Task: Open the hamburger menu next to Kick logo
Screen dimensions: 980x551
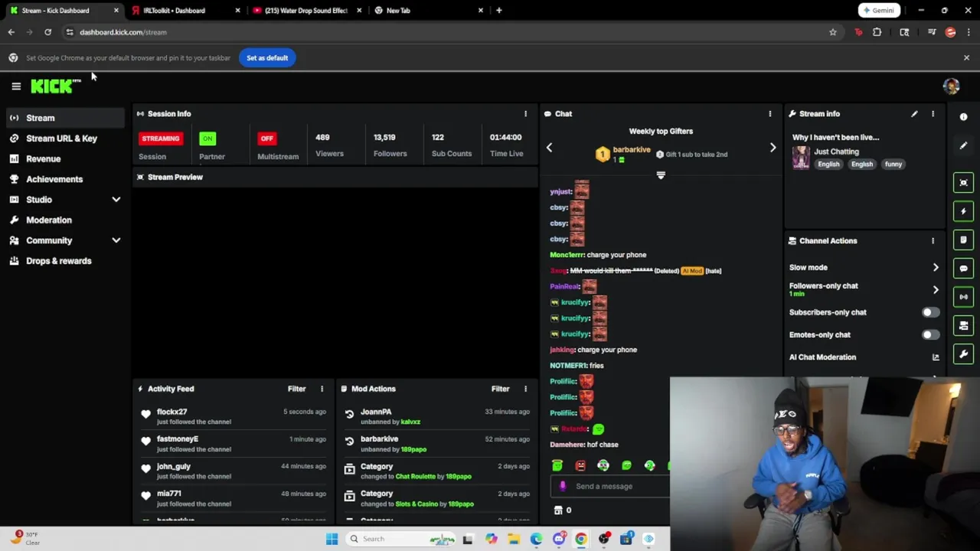Action: click(x=16, y=86)
